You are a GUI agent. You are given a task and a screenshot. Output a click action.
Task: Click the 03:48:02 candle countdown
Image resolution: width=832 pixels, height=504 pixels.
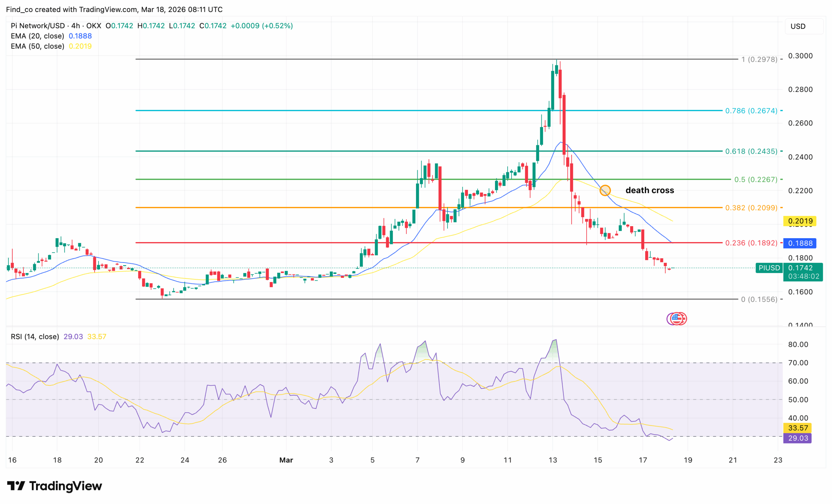coord(804,276)
